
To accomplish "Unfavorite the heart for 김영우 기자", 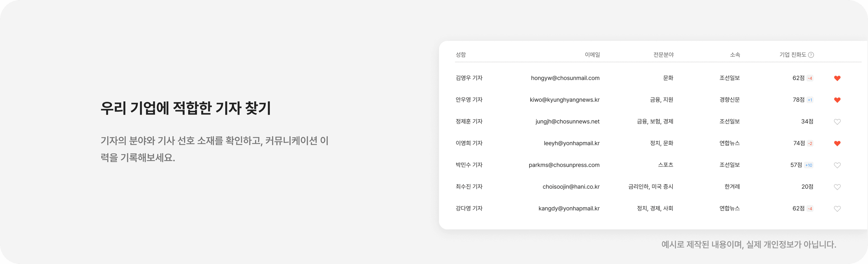I will 837,78.
